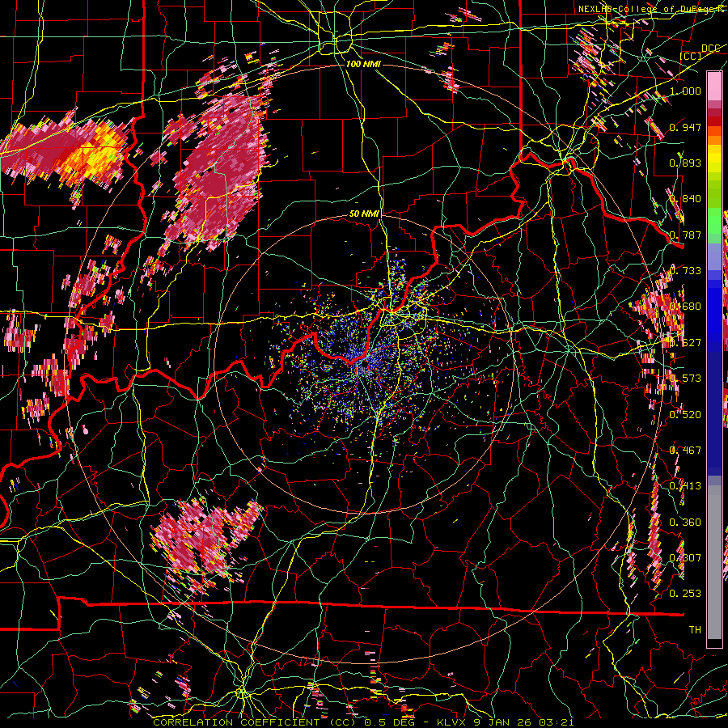
Task: Click the 0.733 scale value
Action: click(x=685, y=271)
